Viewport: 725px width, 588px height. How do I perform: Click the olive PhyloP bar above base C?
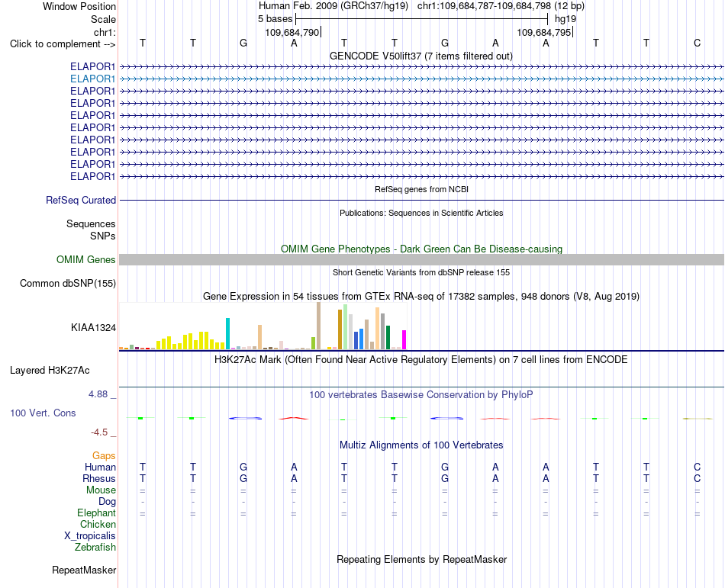[x=698, y=419]
